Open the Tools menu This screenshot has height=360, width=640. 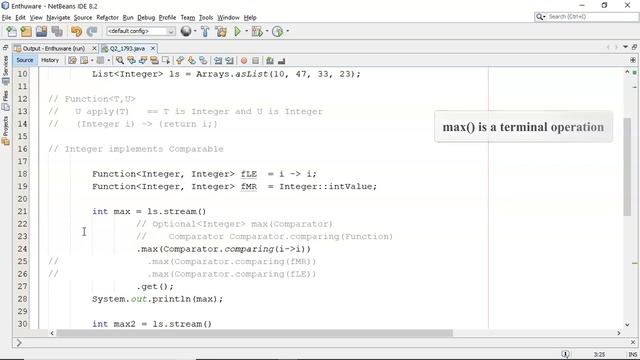(x=206, y=18)
